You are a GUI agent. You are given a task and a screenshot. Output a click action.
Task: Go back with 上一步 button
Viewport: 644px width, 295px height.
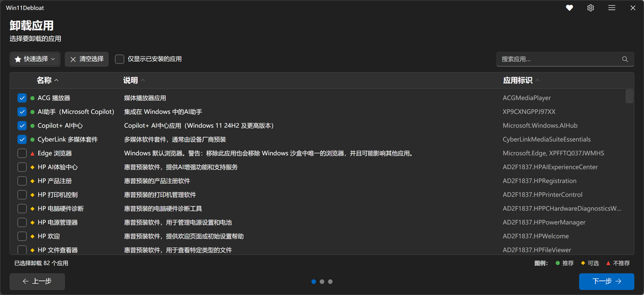(x=38, y=281)
